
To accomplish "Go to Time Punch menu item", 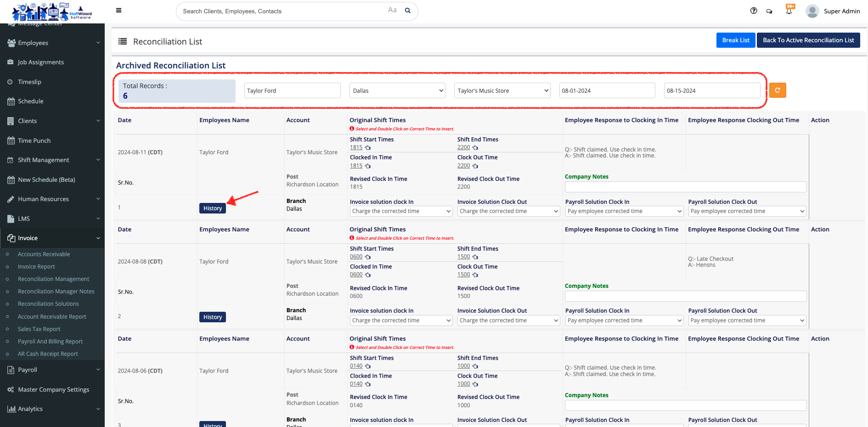I will (34, 140).
